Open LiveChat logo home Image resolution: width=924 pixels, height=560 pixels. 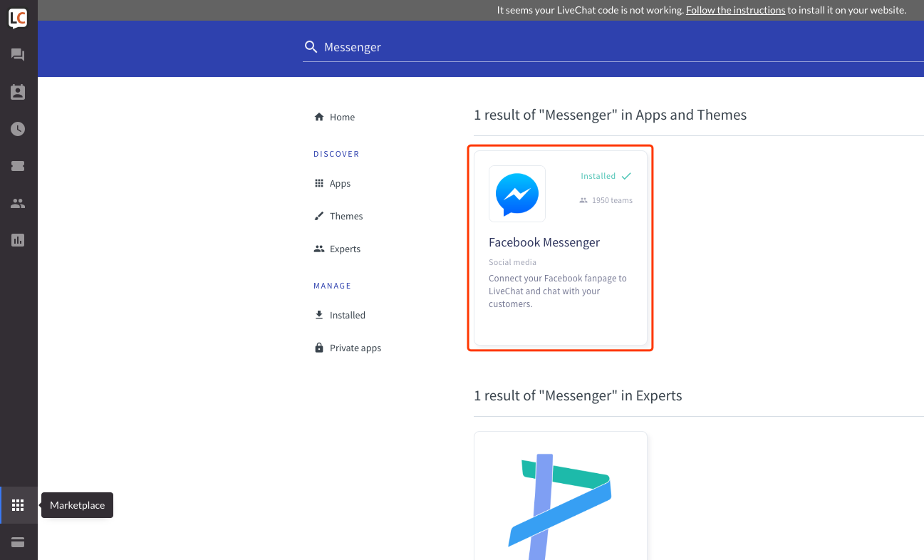(18, 19)
